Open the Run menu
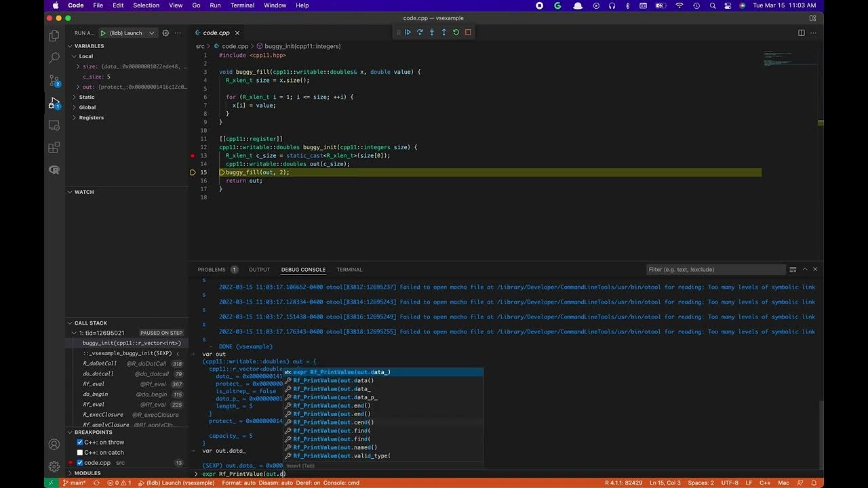The image size is (868, 488). 215,5
